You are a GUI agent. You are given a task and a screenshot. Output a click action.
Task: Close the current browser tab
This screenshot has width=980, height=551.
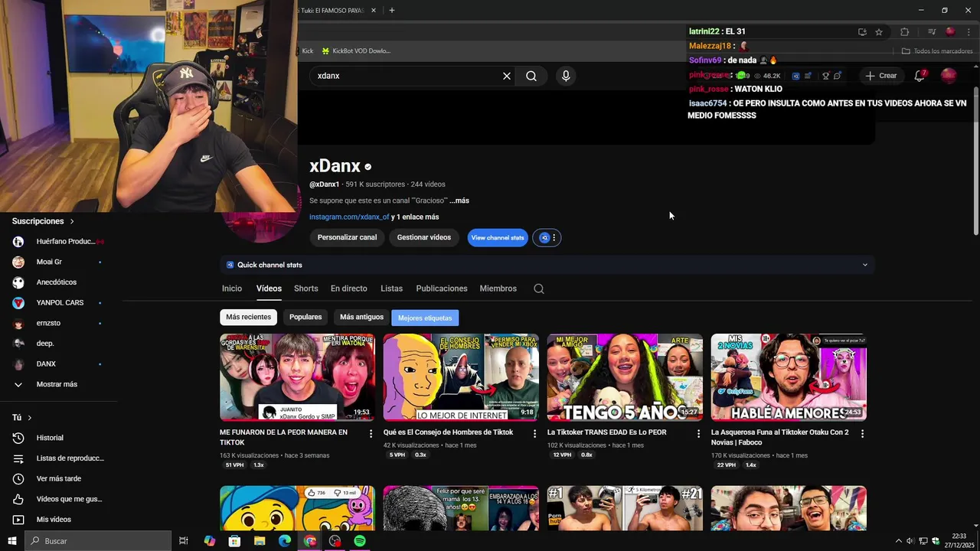[374, 11]
